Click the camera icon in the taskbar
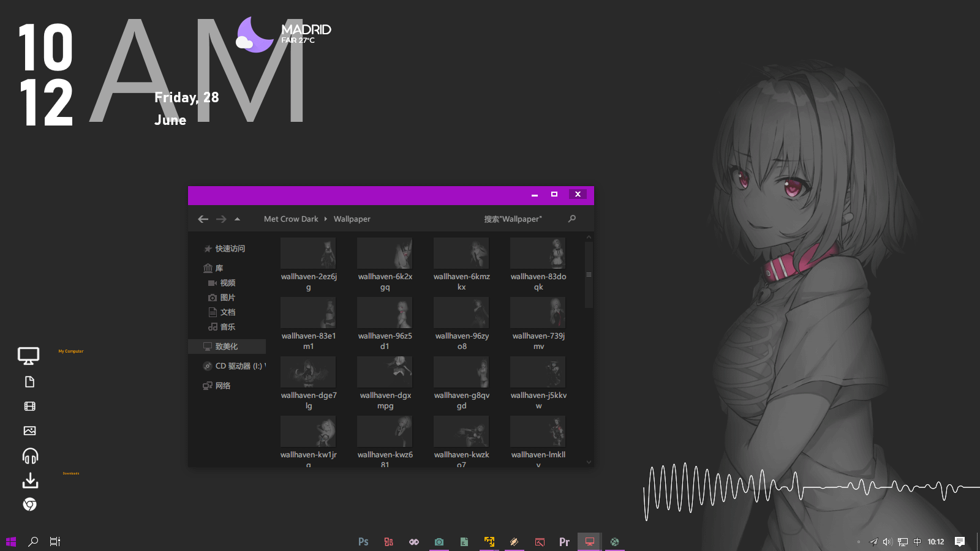 pyautogui.click(x=439, y=542)
